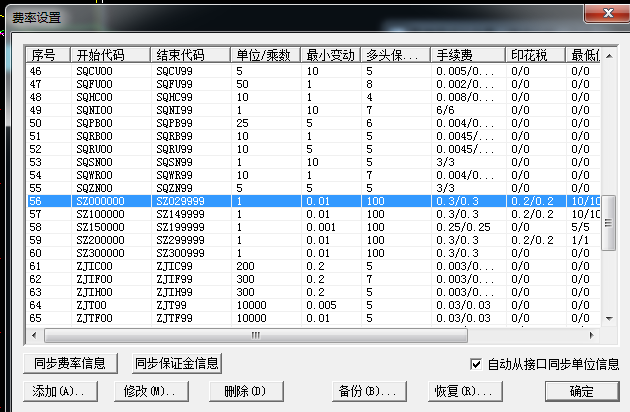Click the vertical scrollbar down arrow
Viewport: 630px width, 412px height.
(608, 318)
